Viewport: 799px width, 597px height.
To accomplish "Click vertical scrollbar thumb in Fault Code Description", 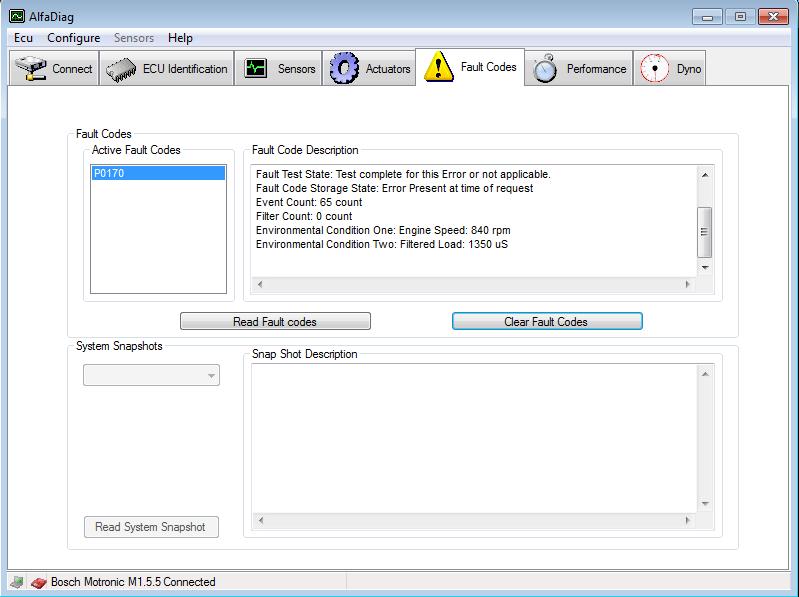I will 705,232.
